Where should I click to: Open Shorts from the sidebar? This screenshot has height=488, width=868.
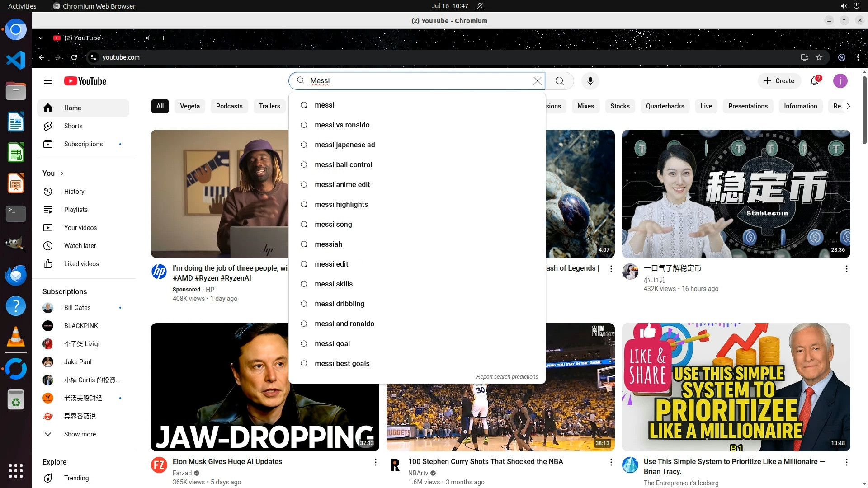coord(73,126)
